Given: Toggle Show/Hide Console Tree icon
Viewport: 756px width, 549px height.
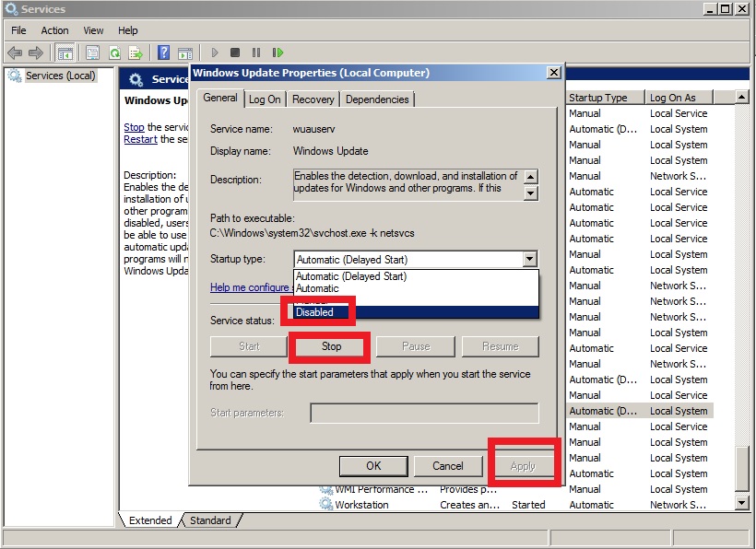Looking at the screenshot, I should (x=65, y=53).
